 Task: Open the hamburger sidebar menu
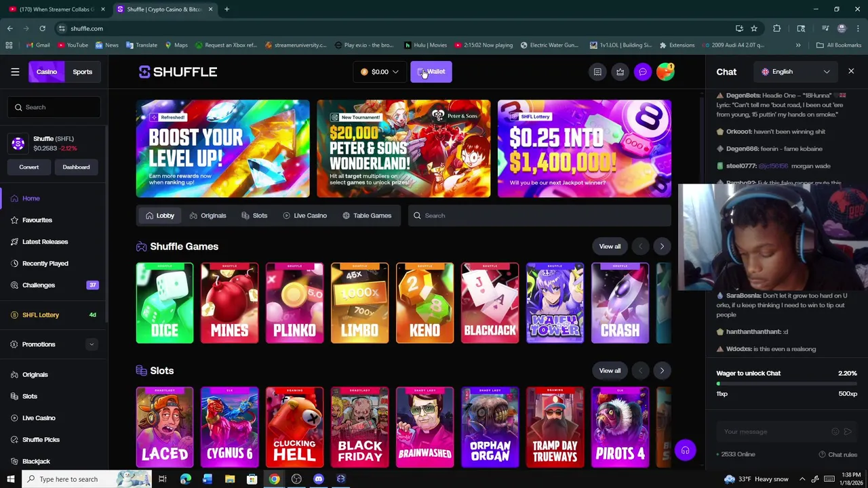point(15,72)
